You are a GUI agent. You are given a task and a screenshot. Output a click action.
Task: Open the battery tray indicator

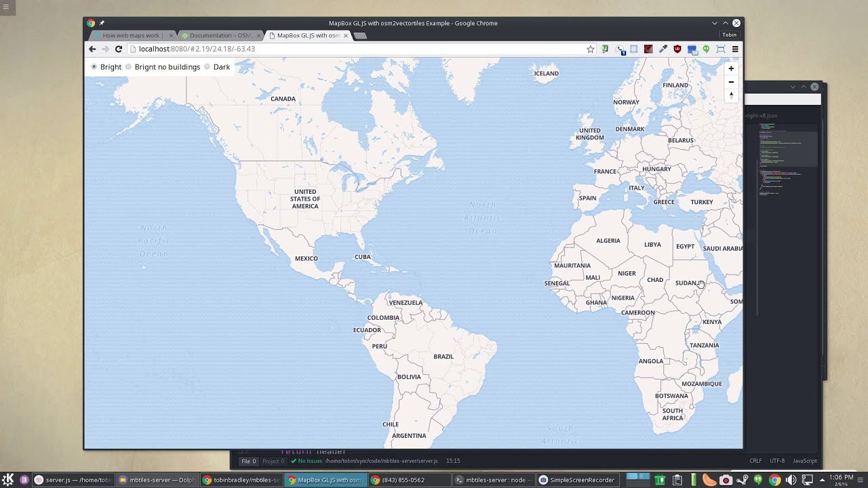point(693,480)
